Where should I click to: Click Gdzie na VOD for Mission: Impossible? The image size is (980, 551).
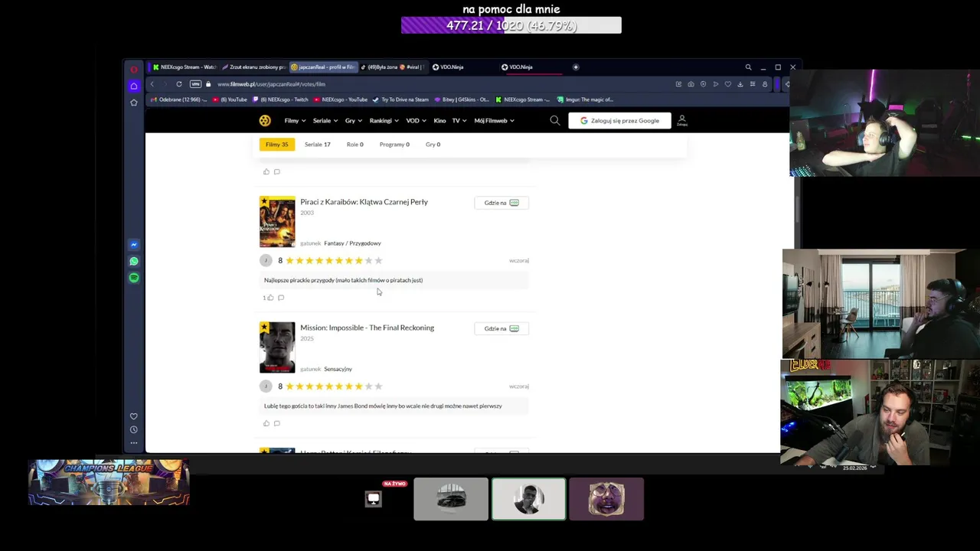pos(501,328)
